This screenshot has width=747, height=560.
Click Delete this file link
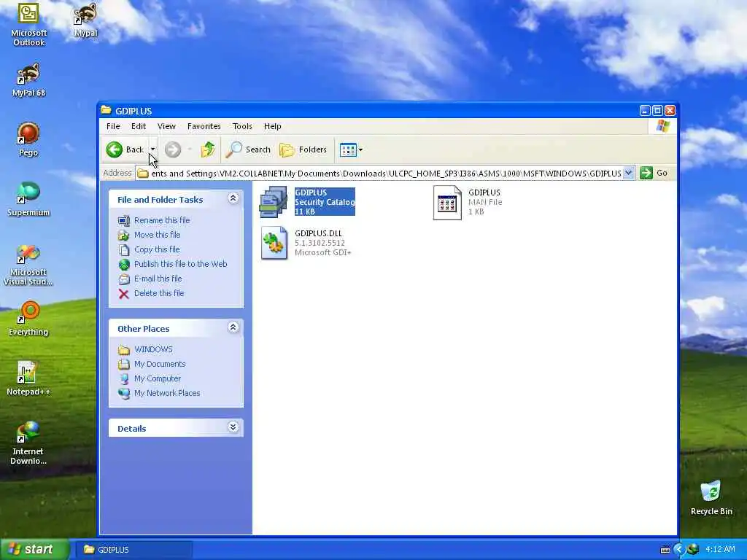pyautogui.click(x=159, y=293)
